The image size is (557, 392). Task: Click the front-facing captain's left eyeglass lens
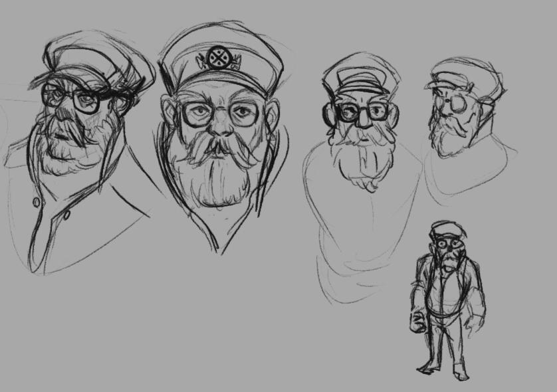(x=195, y=114)
